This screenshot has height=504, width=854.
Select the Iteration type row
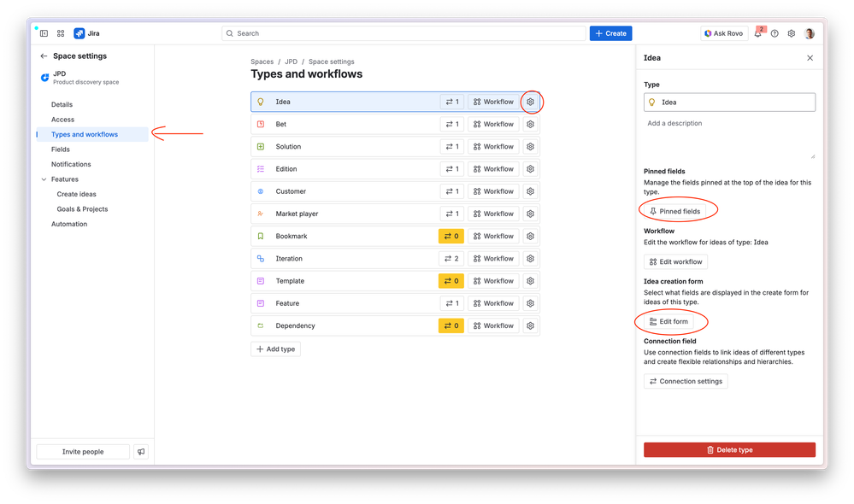(395, 259)
